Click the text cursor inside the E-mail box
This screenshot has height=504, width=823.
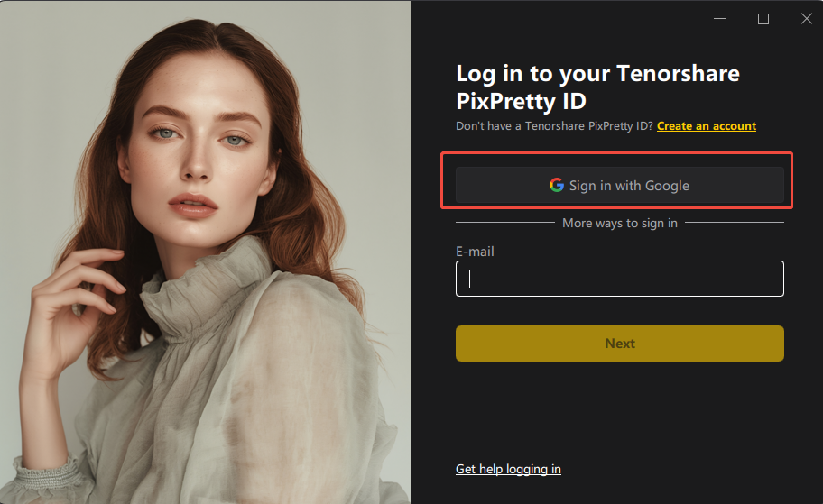pyautogui.click(x=471, y=279)
